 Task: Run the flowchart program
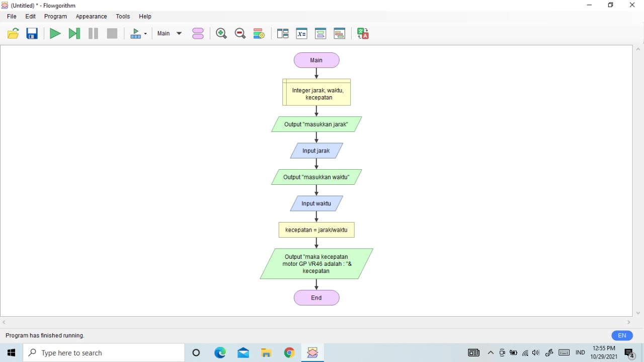55,33
